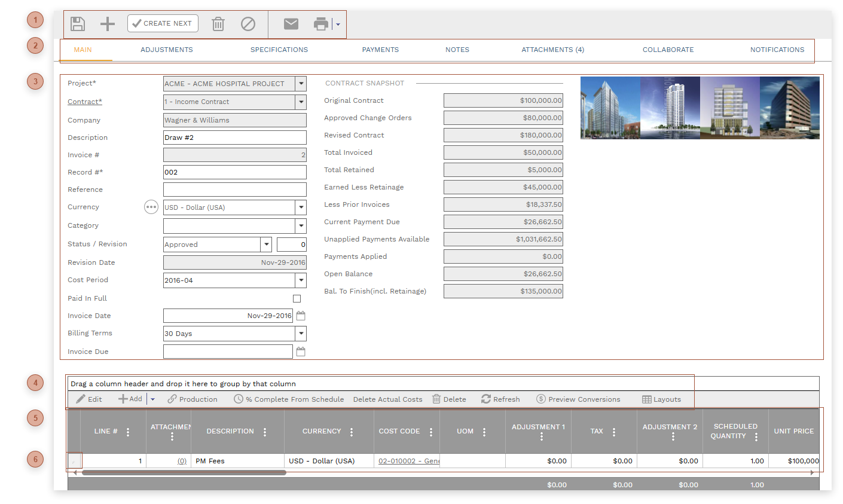This screenshot has height=504, width=843.
Task: Open currency options via the ellipsis icon
Action: pos(151,207)
